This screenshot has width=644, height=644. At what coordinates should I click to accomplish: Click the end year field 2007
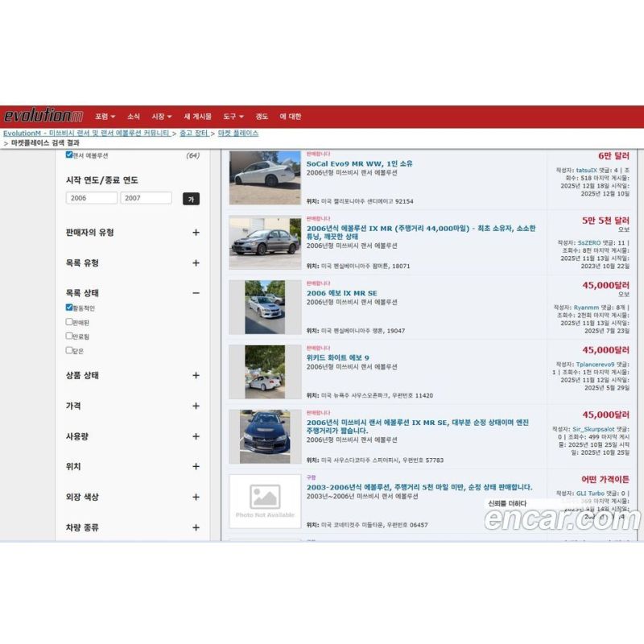point(147,198)
